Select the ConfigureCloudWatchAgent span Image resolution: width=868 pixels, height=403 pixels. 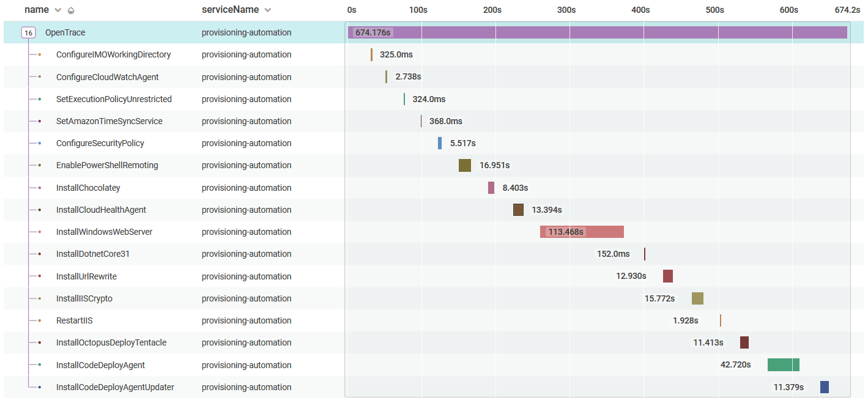(x=107, y=77)
